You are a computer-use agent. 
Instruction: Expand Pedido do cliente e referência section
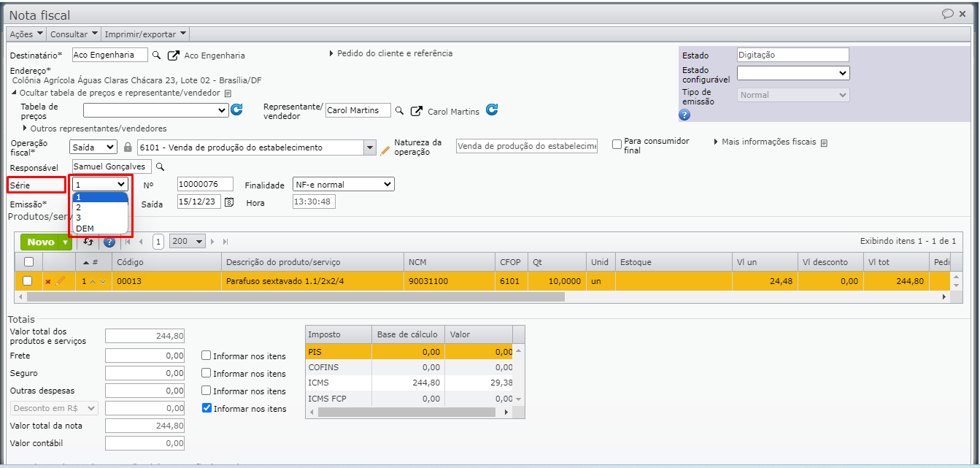[394, 53]
